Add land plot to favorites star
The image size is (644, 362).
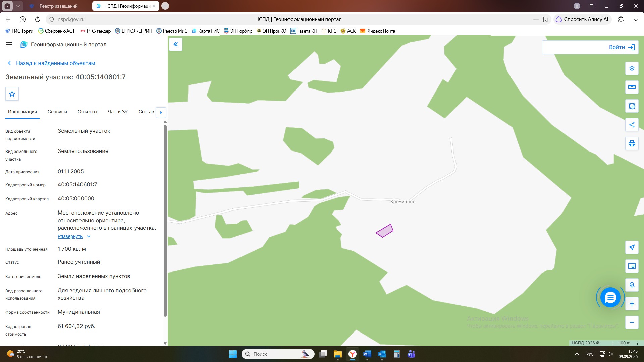point(12,94)
